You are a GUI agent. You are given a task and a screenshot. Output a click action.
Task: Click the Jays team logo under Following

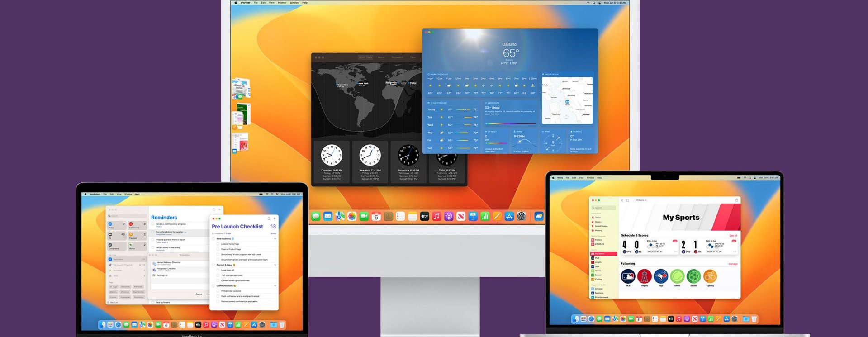click(x=661, y=276)
